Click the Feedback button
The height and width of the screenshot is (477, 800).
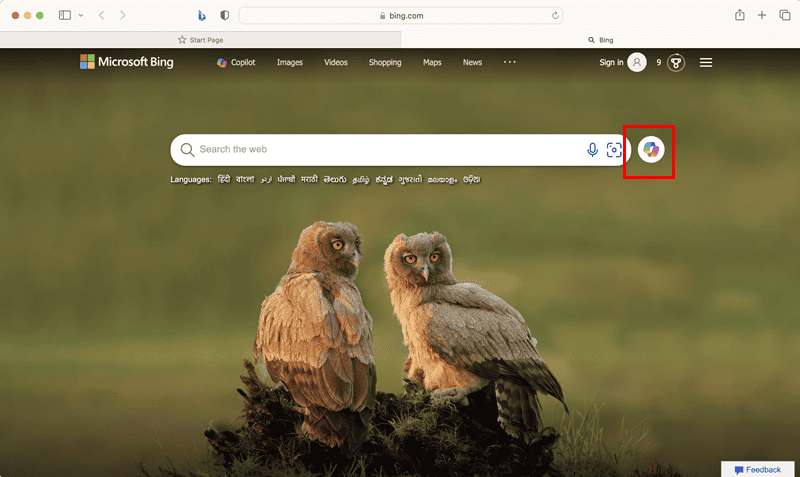coord(758,469)
